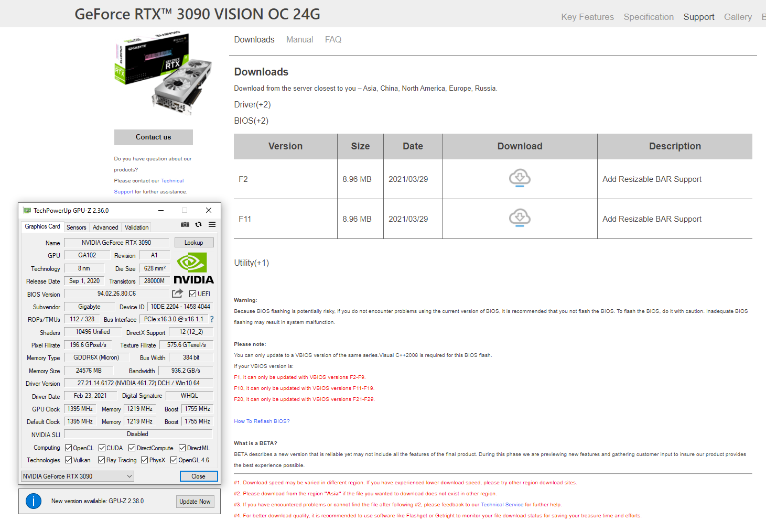Click the Contact us button
The width and height of the screenshot is (766, 532).
[x=154, y=137]
